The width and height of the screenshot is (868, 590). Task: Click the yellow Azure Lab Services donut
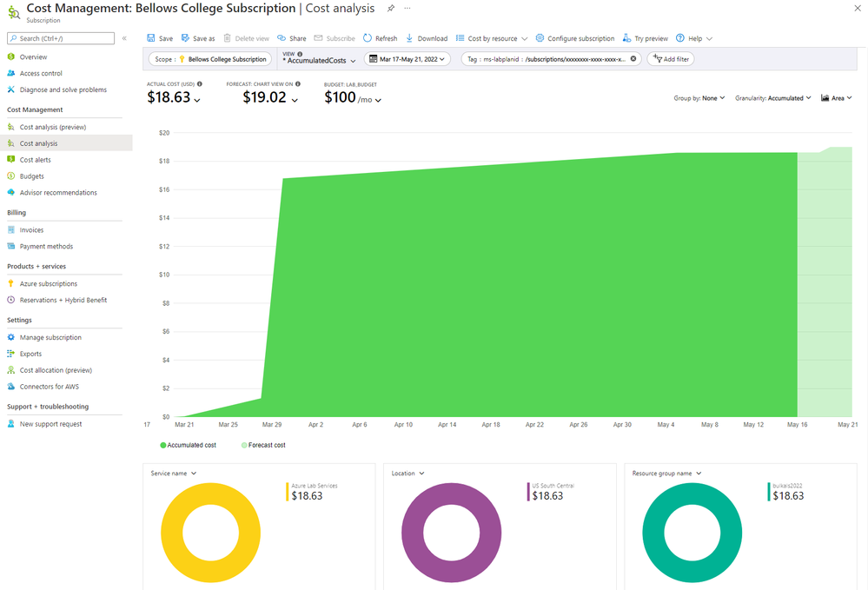[210, 533]
